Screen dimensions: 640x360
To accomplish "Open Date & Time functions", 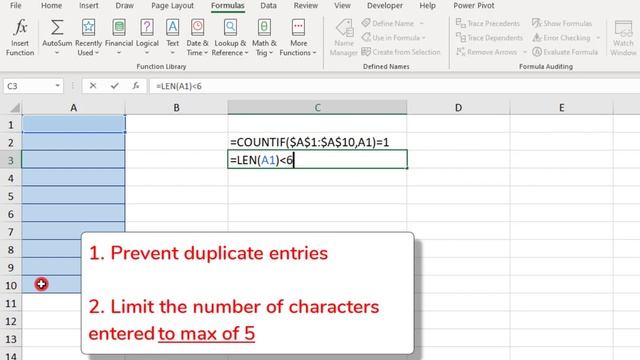I will click(197, 38).
